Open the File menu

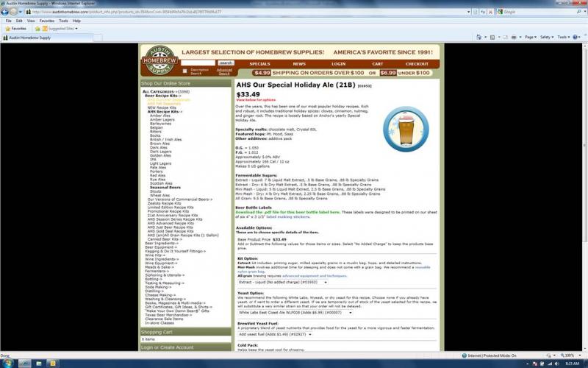point(8,21)
